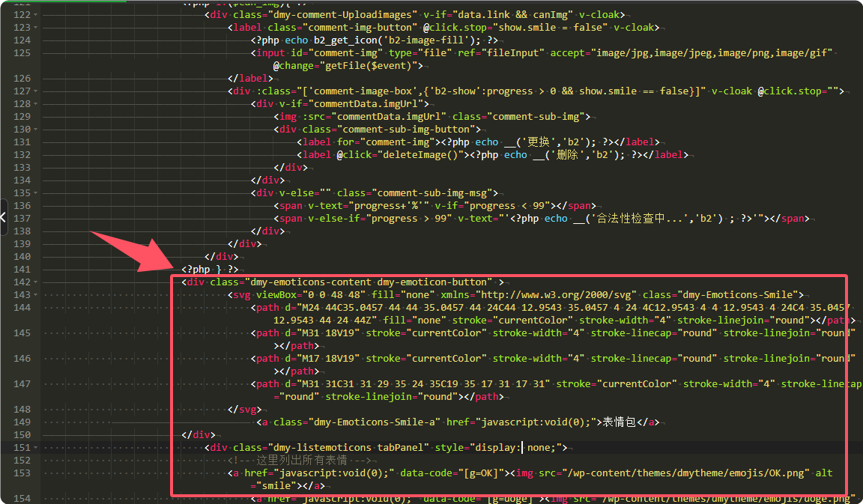Click the comment "这里列出所有表情"
The image size is (863, 504).
pos(302,461)
